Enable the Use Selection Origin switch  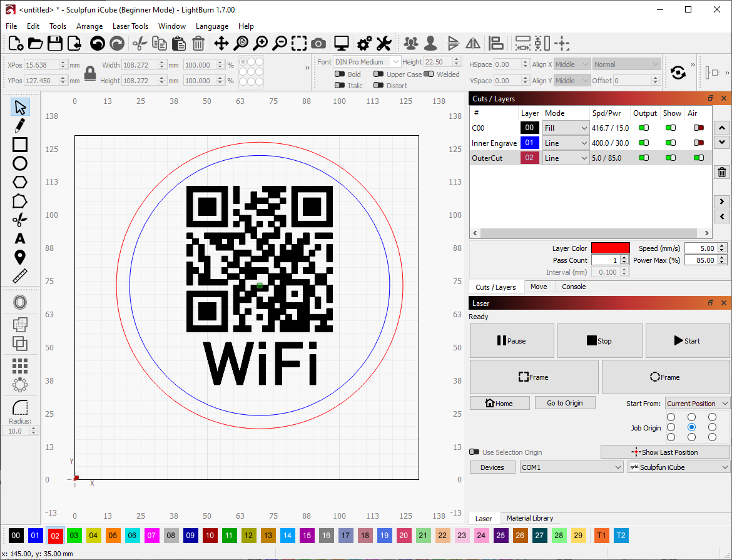coord(475,452)
